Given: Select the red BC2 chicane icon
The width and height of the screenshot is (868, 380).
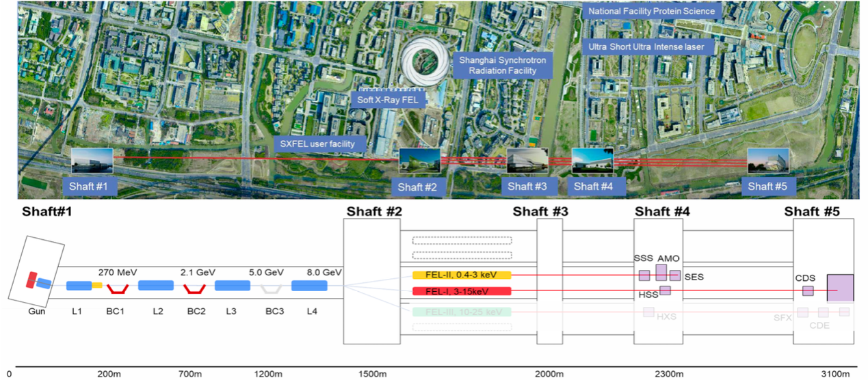Looking at the screenshot, I should [x=194, y=287].
